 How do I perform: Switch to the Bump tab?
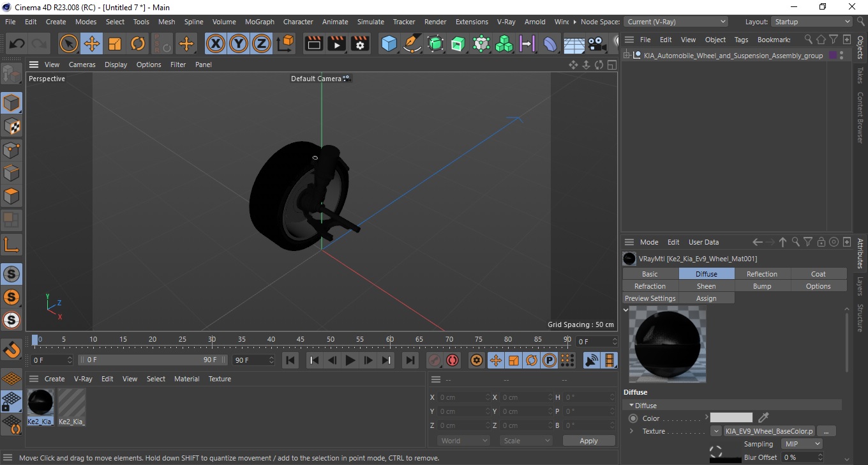coord(762,286)
